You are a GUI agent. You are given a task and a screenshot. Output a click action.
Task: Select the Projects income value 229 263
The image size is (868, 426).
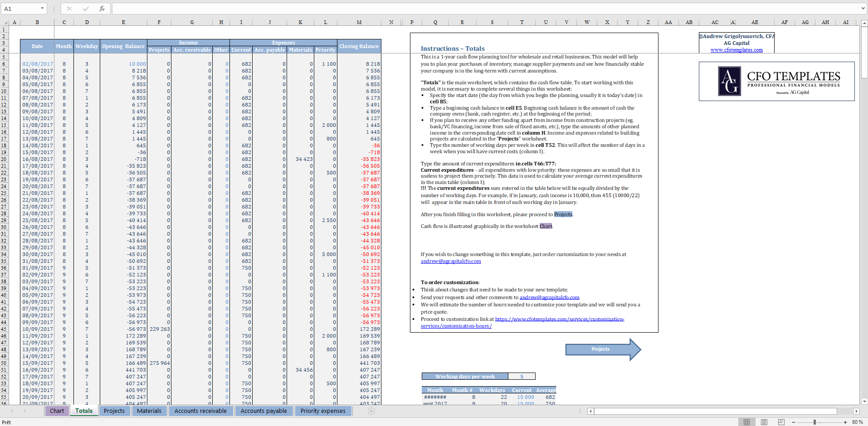pos(160,329)
